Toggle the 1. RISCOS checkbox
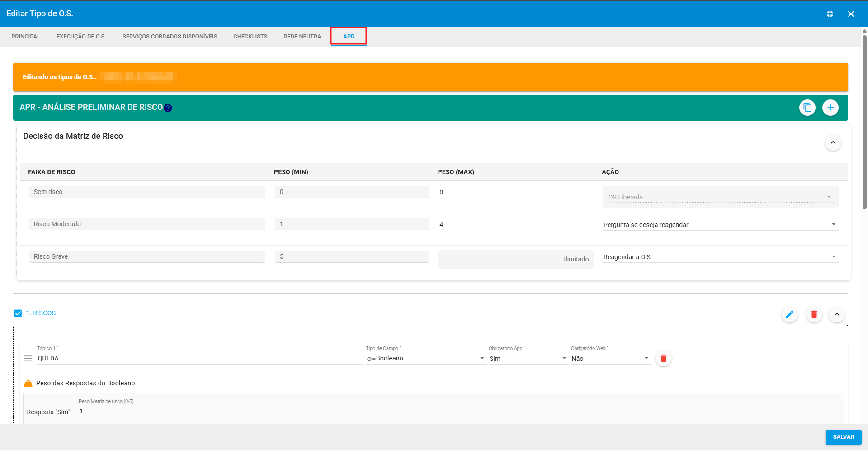The width and height of the screenshot is (868, 450). click(x=18, y=313)
